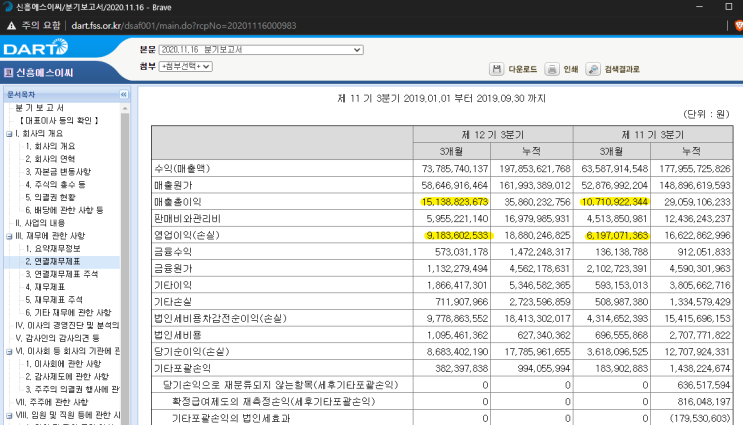The width and height of the screenshot is (743, 425).
Task: Click the 매출원가 row label
Action: [x=173, y=185]
